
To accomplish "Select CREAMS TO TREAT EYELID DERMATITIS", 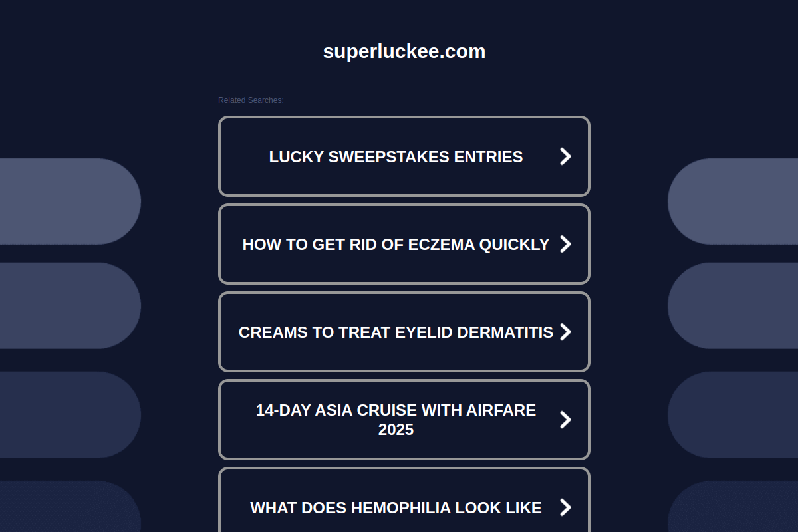I will tap(396, 332).
